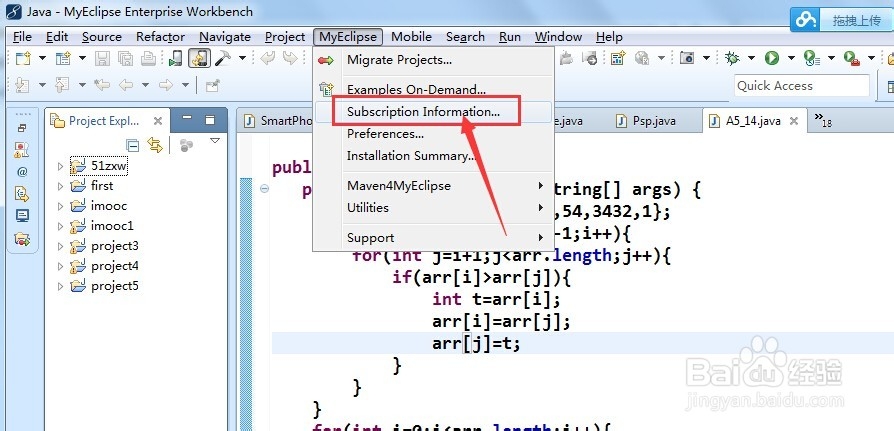This screenshot has height=431, width=894.
Task: Open the Window menu
Action: point(558,37)
